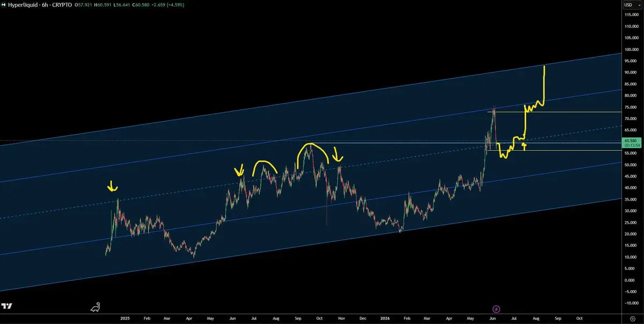Open the purple lightning event marker
Screen dimensions: 644x324
coord(496,308)
